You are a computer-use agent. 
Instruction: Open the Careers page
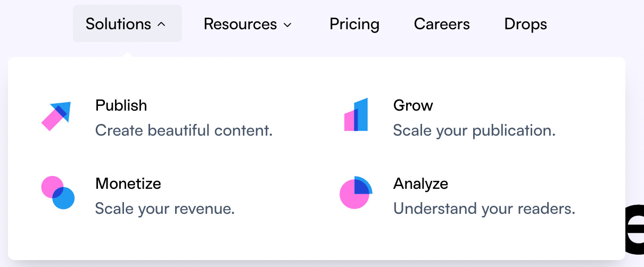442,24
